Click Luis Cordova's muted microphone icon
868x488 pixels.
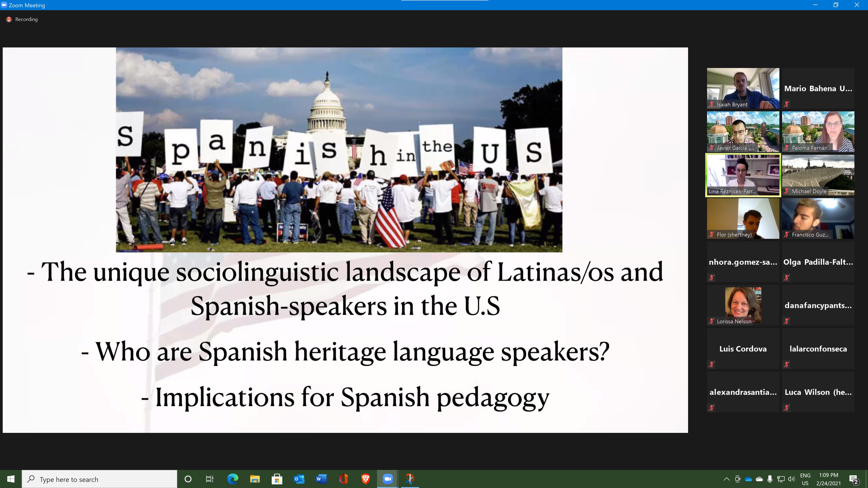pyautogui.click(x=711, y=364)
